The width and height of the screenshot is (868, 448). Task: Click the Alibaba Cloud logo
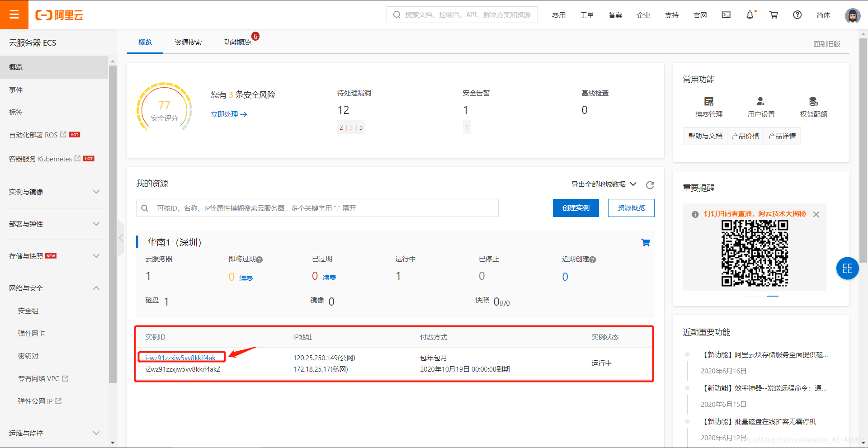pyautogui.click(x=59, y=15)
